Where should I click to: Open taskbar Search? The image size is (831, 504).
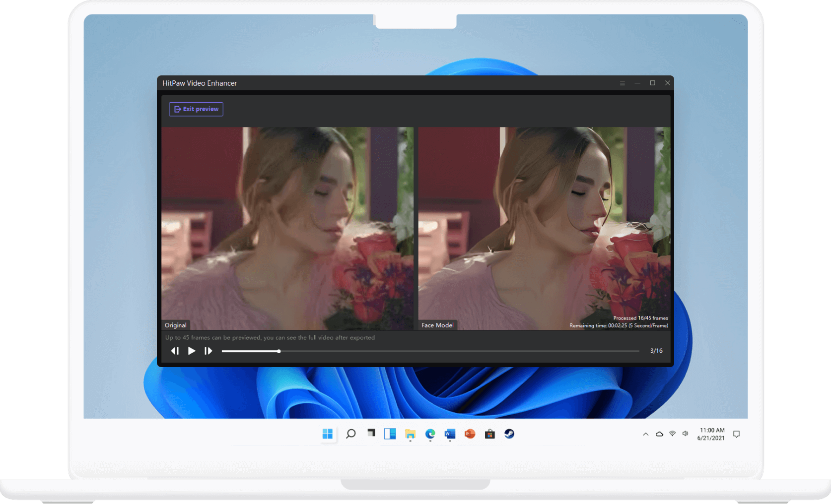coord(351,434)
